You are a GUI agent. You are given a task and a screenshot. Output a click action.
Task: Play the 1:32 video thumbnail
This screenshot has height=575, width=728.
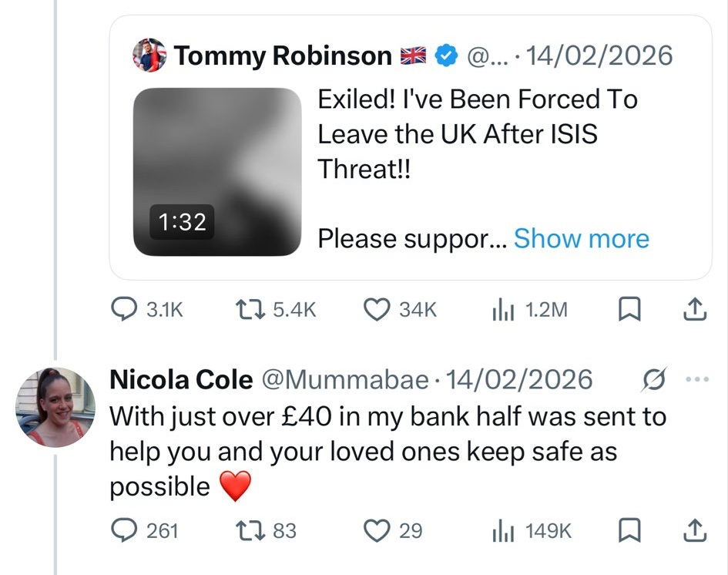point(216,171)
